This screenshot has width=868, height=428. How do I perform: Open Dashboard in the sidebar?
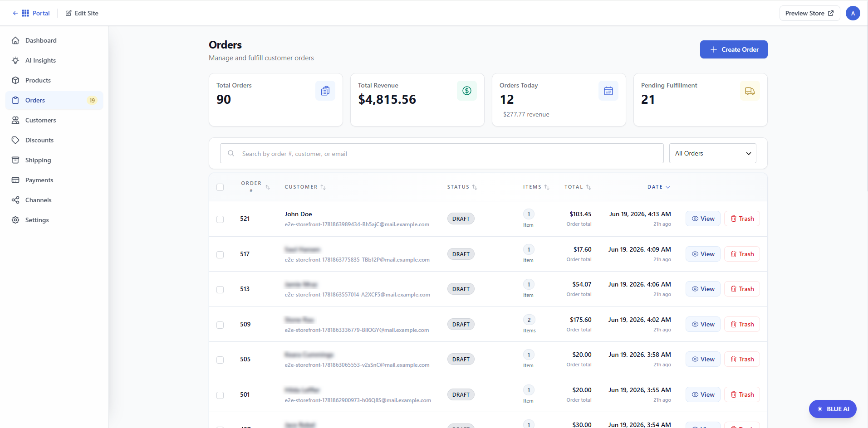pos(54,40)
